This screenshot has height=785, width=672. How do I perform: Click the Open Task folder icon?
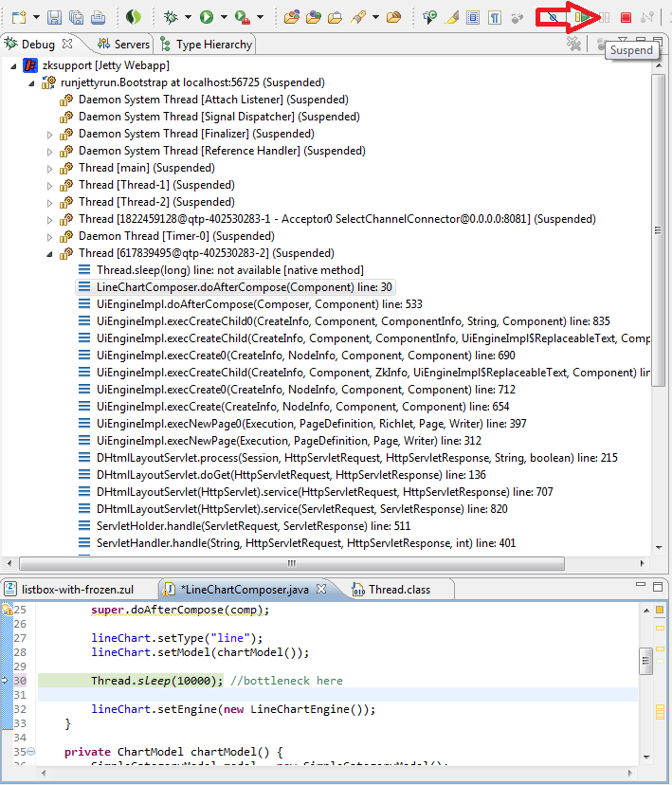pos(393,17)
